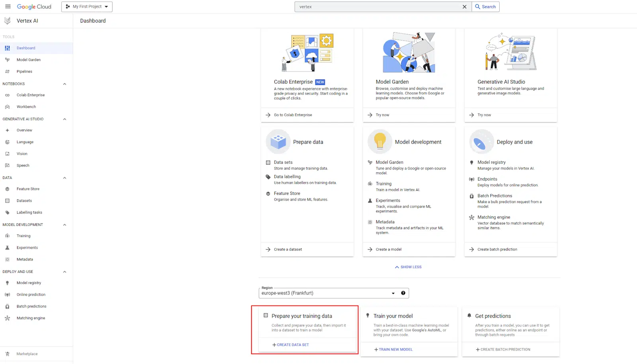The width and height of the screenshot is (637, 364).
Task: Click the Generative AI Studio illustration thumbnail
Action: tap(511, 52)
